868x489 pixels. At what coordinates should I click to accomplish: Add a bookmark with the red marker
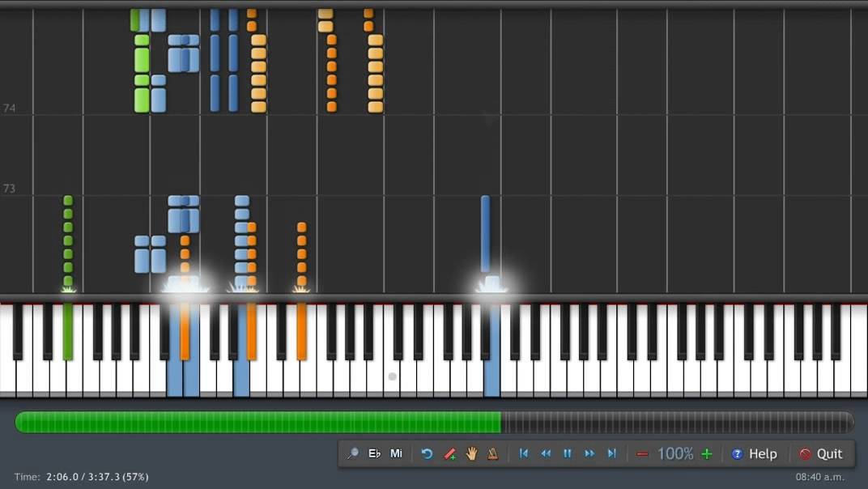pos(449,454)
